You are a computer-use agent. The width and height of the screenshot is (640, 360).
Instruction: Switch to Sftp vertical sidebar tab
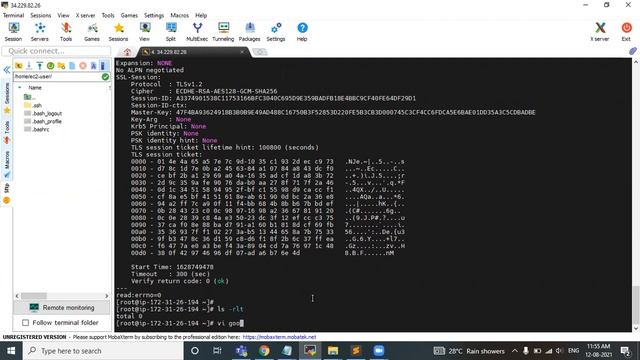click(7, 193)
